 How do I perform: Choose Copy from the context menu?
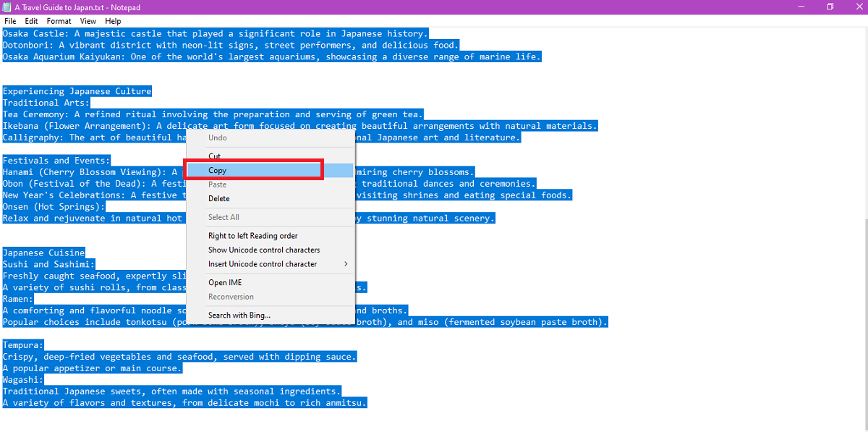[x=218, y=171]
